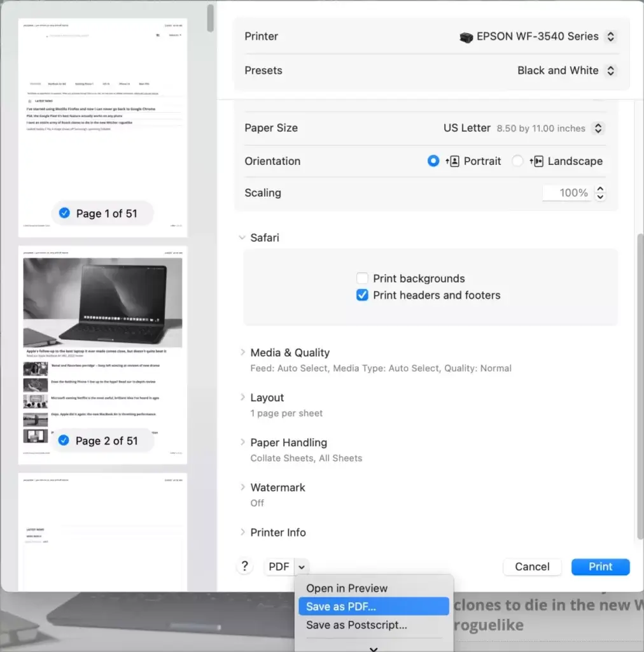Click the Scaling stepper arrows

pos(599,193)
